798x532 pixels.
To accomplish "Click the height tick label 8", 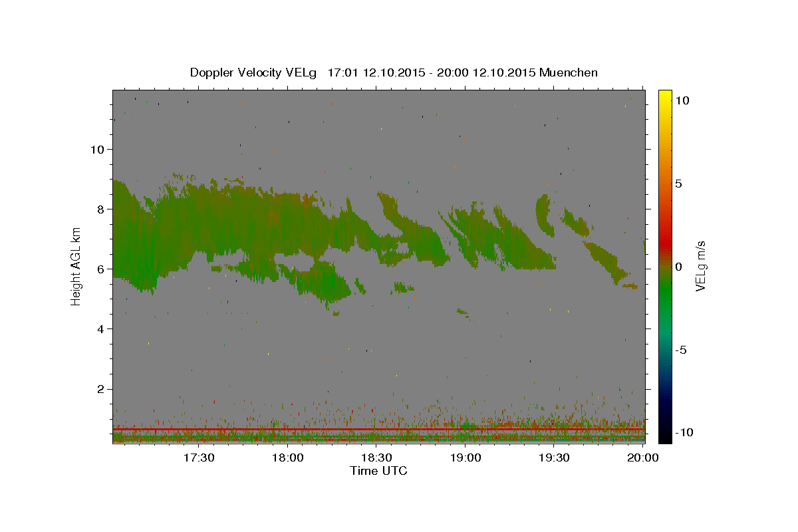I will 100,209.
